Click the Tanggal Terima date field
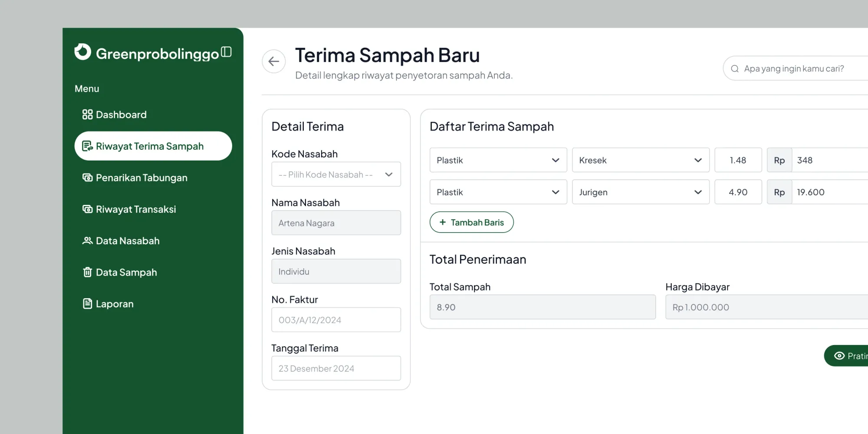 (x=336, y=368)
